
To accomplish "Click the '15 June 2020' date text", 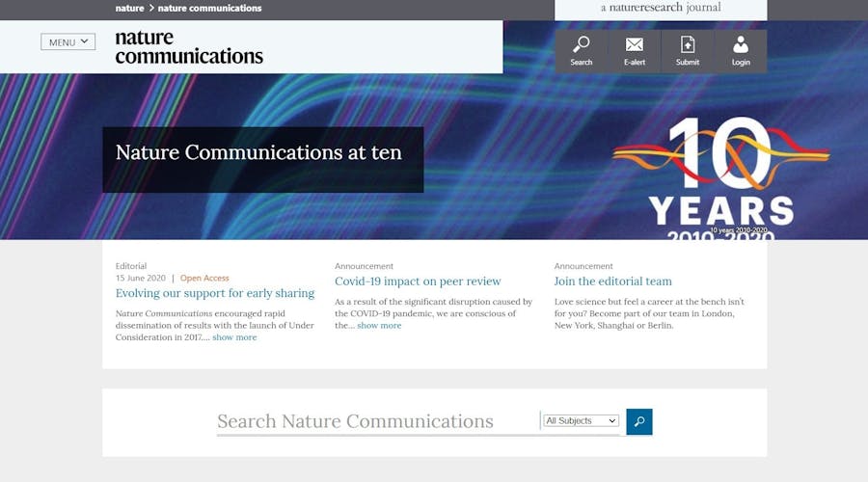I will [x=141, y=278].
